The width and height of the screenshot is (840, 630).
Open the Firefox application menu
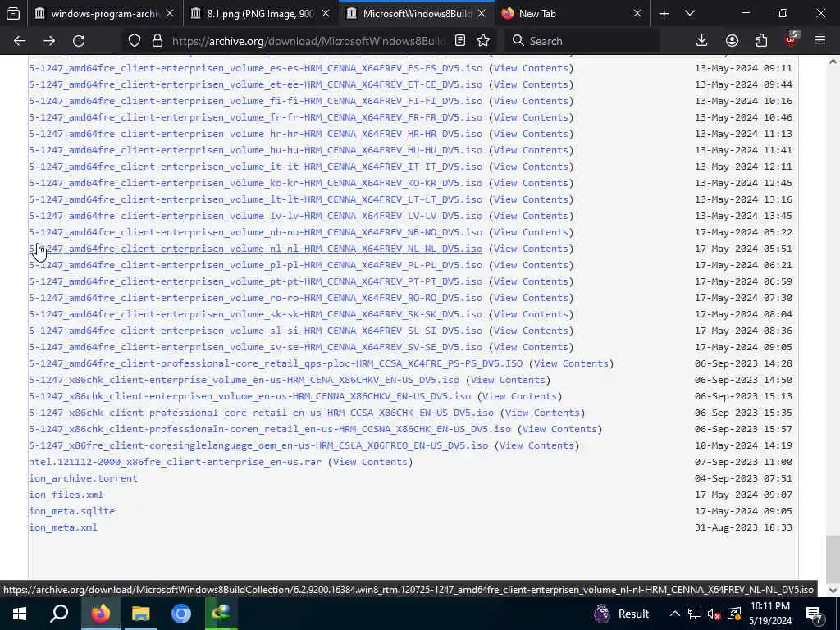pyautogui.click(x=820, y=41)
